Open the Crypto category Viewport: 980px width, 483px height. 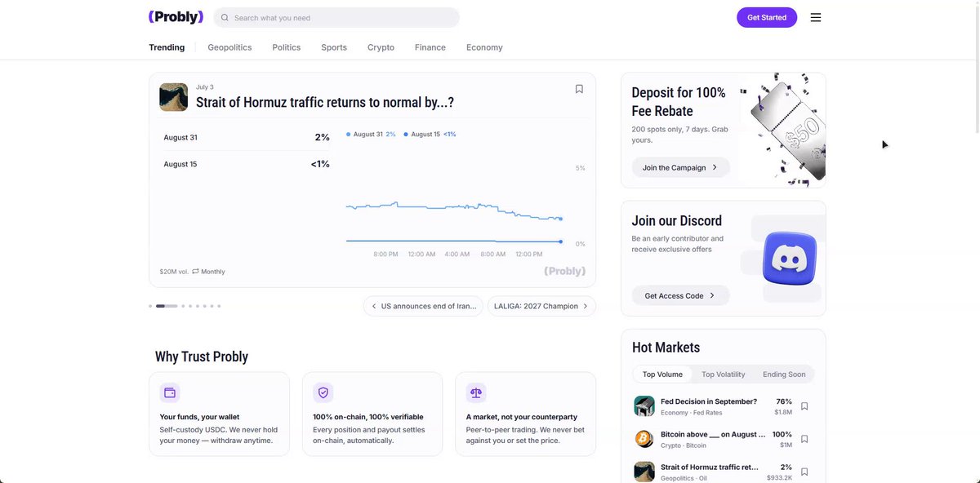click(381, 47)
